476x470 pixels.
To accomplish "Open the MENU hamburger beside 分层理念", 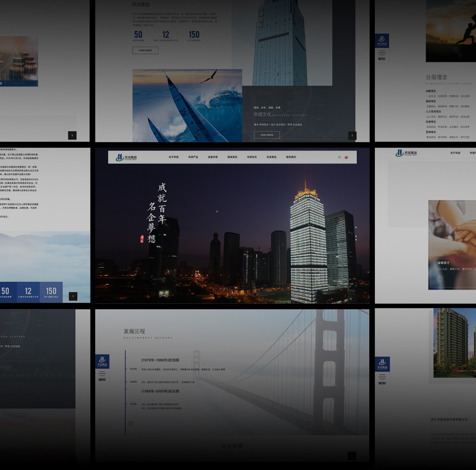I will point(382,54).
